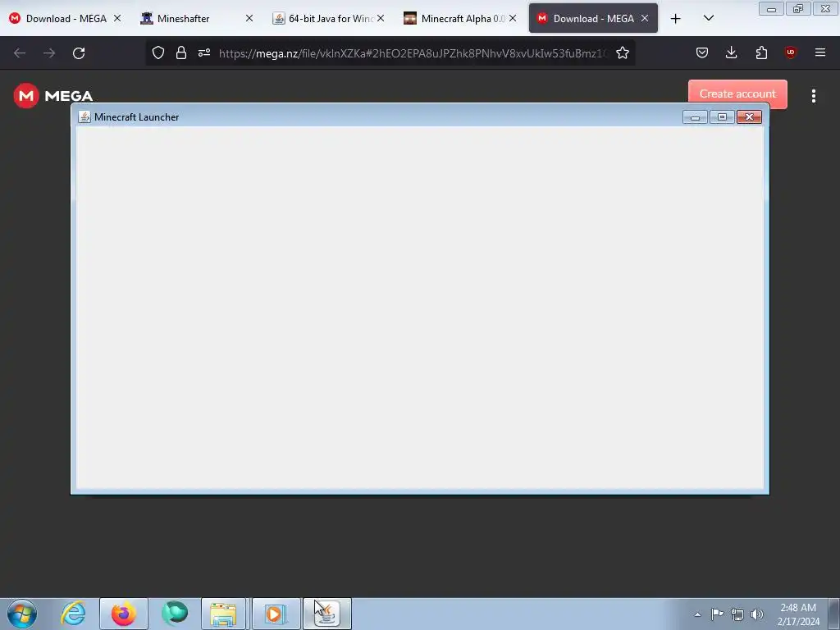
Task: Minimize the Minecraft Launcher window
Action: click(695, 116)
